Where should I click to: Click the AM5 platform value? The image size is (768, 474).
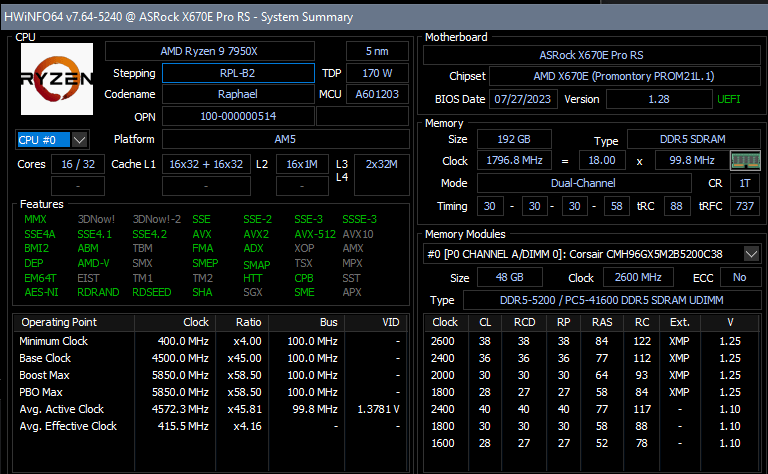(x=286, y=139)
